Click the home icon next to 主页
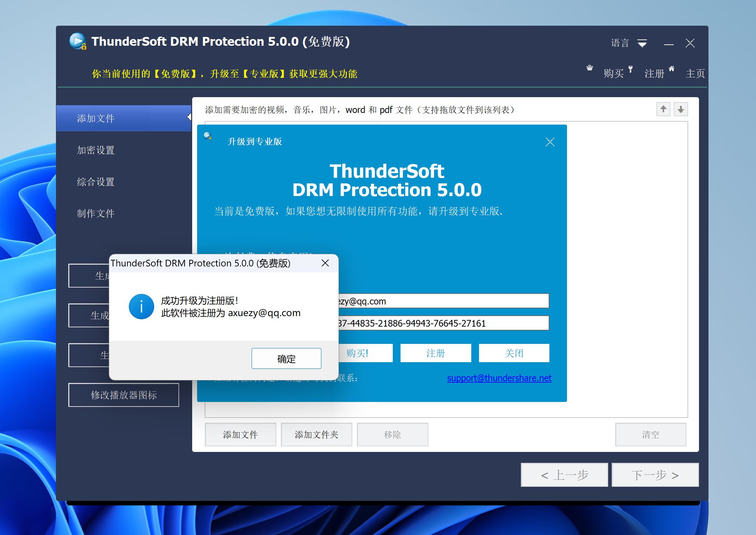 point(672,68)
